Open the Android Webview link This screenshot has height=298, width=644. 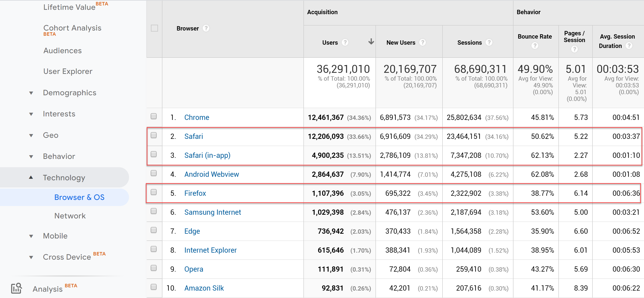click(212, 174)
